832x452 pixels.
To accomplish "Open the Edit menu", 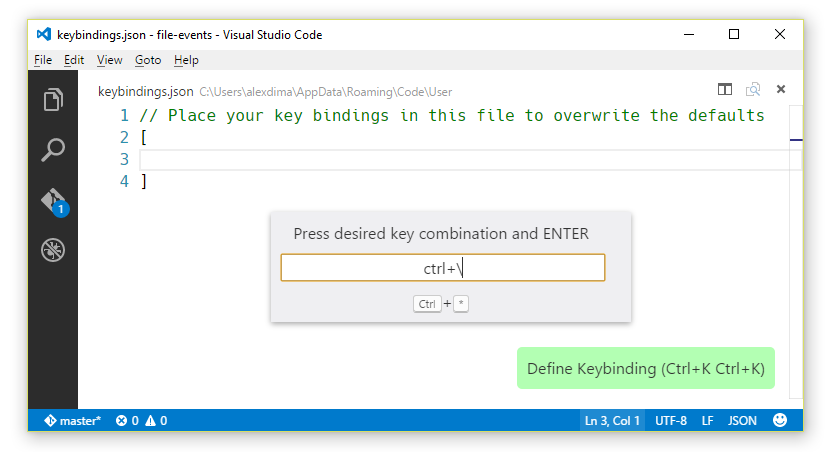I will [74, 60].
